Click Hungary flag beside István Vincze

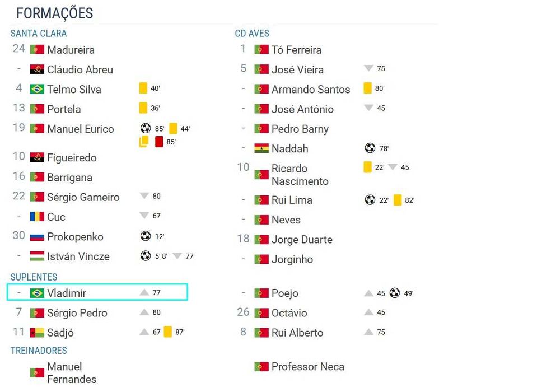point(37,256)
